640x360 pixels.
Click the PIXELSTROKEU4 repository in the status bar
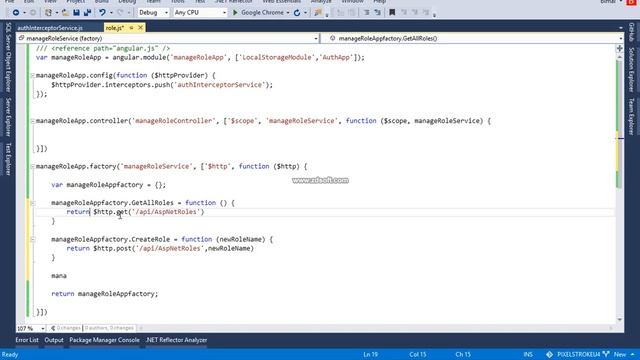pyautogui.click(x=579, y=354)
